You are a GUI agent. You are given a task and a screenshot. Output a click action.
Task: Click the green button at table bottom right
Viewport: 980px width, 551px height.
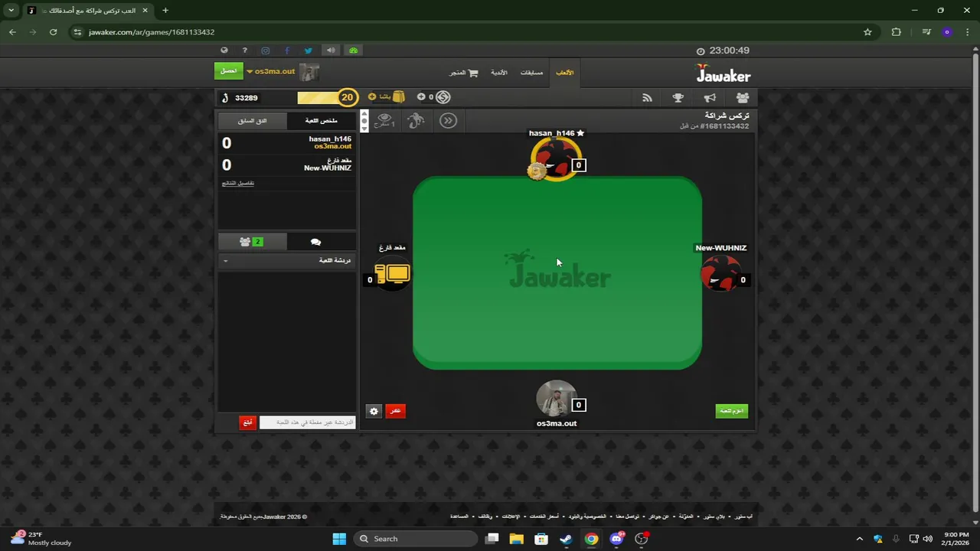(x=732, y=411)
